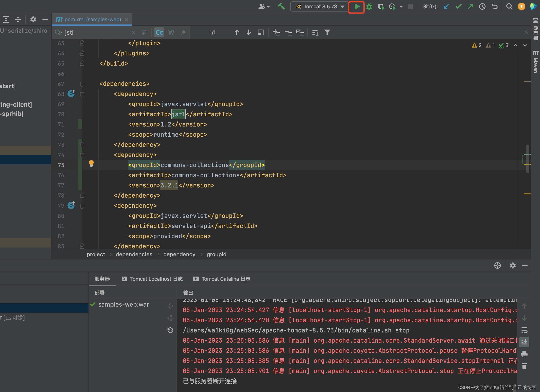Clear the jstl search text
Image resolution: width=540 pixels, height=392 pixels.
133,32
